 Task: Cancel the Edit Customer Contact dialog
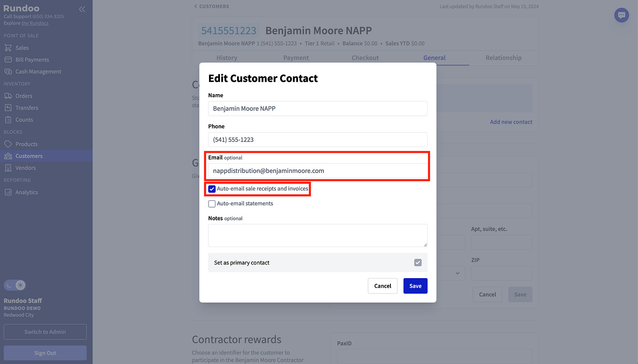pyautogui.click(x=383, y=286)
